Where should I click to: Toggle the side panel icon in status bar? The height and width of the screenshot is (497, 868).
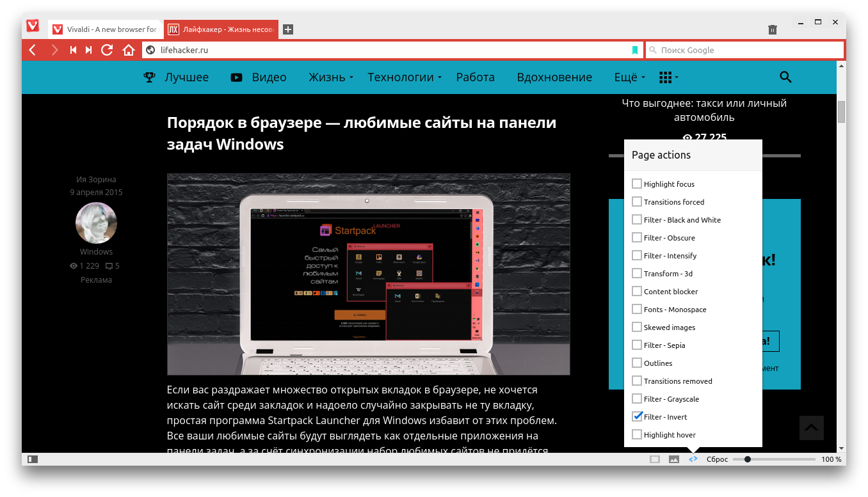[x=33, y=459]
